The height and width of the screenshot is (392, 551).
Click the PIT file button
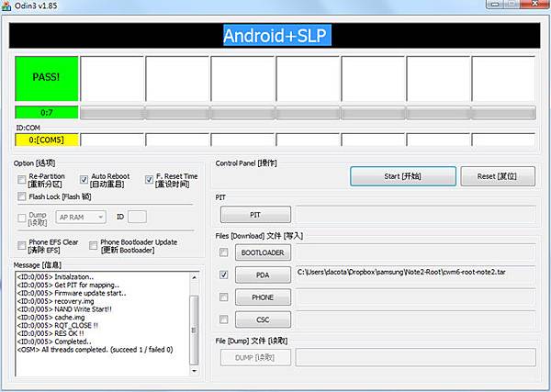click(x=255, y=215)
